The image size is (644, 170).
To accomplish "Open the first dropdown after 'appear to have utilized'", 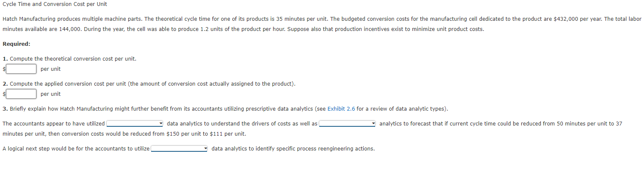I will 135,124.
